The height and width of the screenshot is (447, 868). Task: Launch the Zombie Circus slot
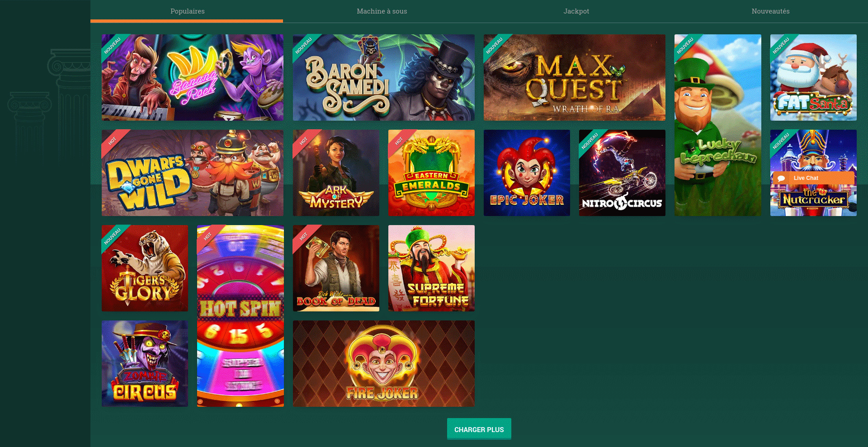[145, 363]
